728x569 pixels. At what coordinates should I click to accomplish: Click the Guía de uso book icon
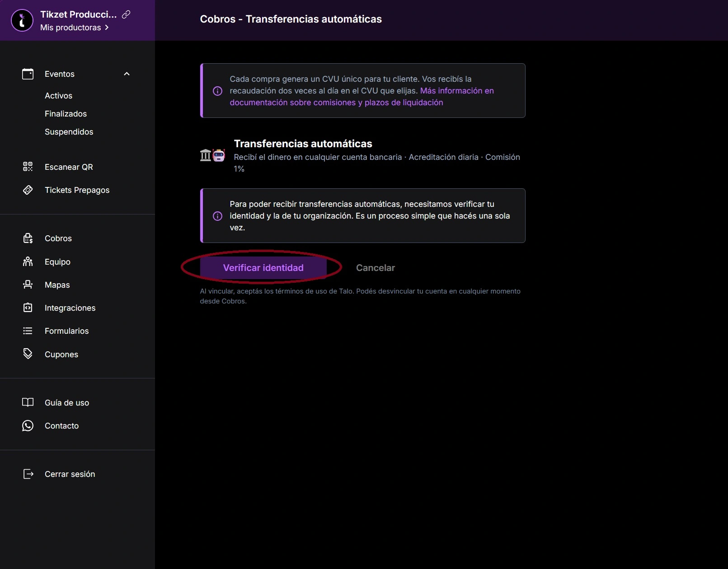point(28,402)
